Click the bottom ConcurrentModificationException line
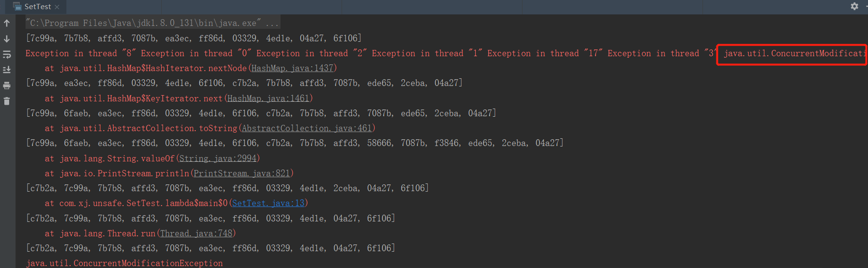The height and width of the screenshot is (268, 868). [x=125, y=263]
